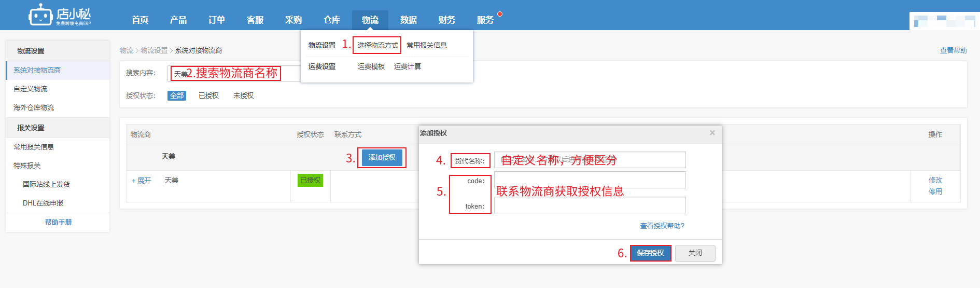Click the 保存授权 button
The width and height of the screenshot is (980, 288).
click(x=650, y=253)
